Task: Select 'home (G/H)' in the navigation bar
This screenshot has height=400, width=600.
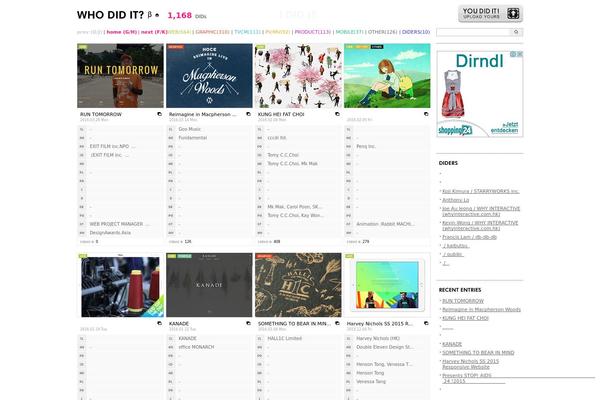Action: pos(121,32)
